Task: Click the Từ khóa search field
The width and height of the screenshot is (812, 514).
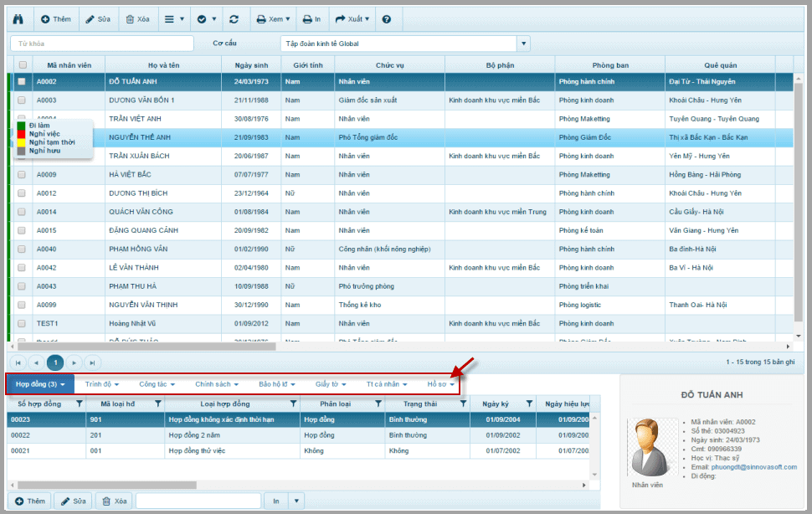Action: coord(102,44)
